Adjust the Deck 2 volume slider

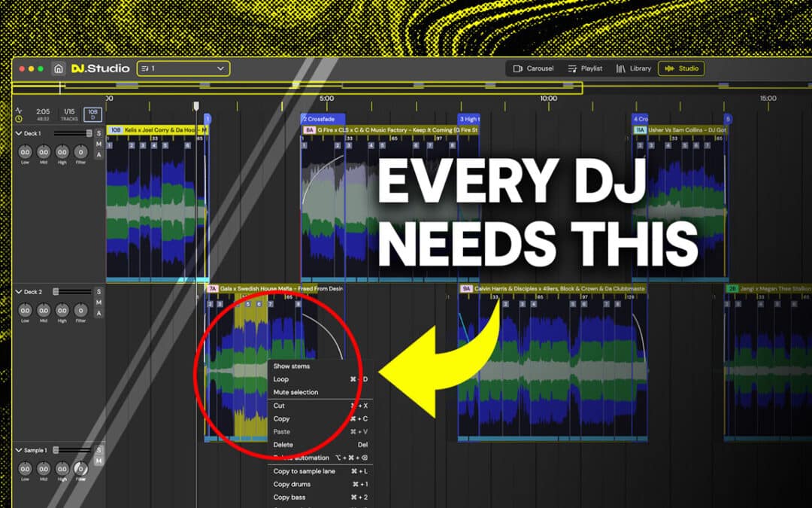click(73, 292)
